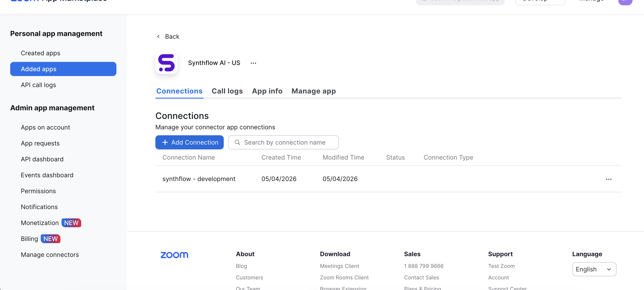Open the Test Zoom support link

click(x=501, y=266)
